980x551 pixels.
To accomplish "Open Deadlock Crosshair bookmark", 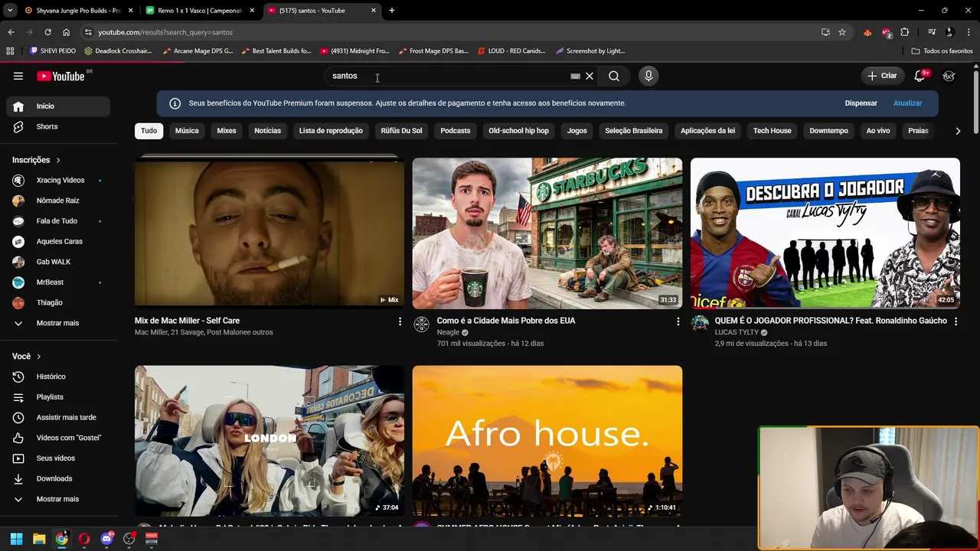I will tap(118, 51).
